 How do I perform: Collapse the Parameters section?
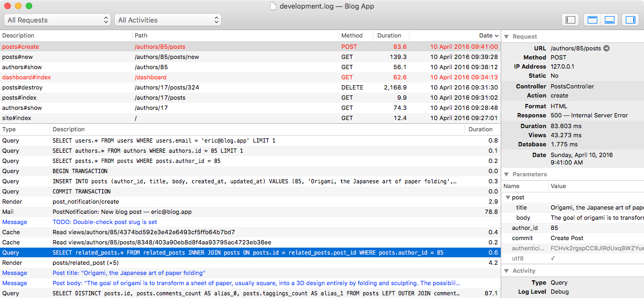point(506,174)
